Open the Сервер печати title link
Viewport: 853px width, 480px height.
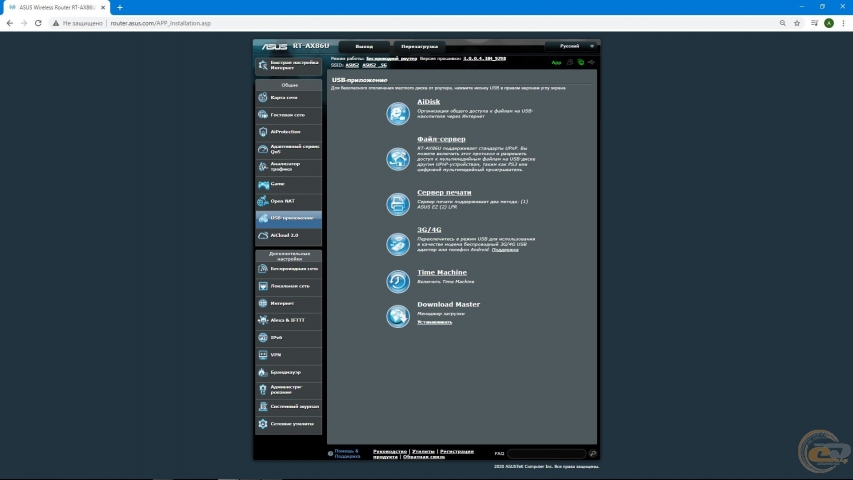pyautogui.click(x=444, y=193)
